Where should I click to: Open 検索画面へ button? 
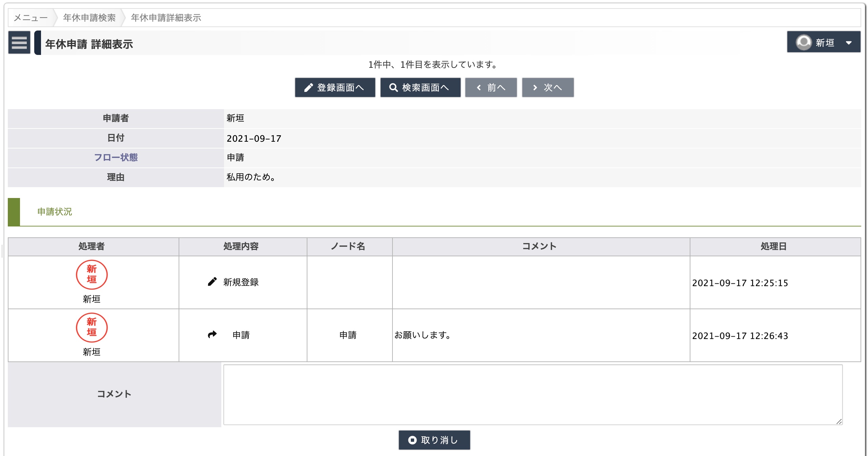tap(420, 87)
